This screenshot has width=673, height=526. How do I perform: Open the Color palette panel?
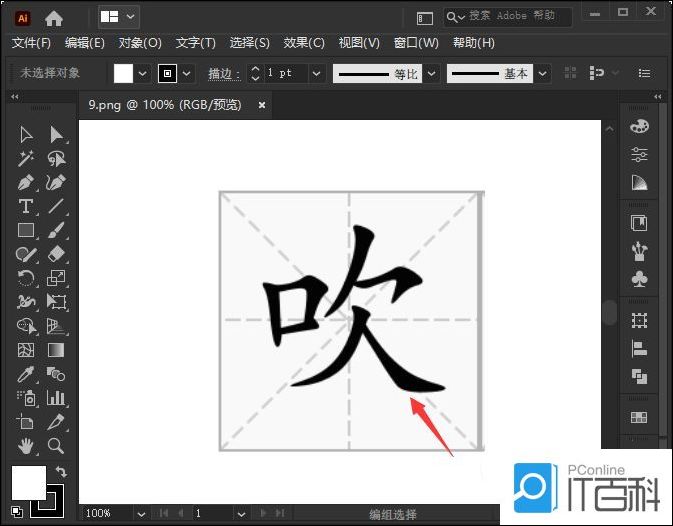pyautogui.click(x=639, y=127)
